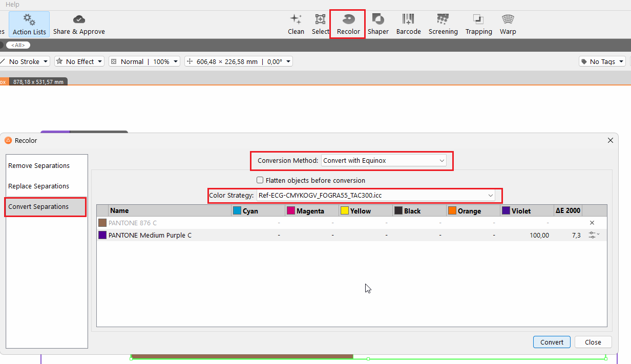
Task: Select the Warp tool
Action: point(508,23)
